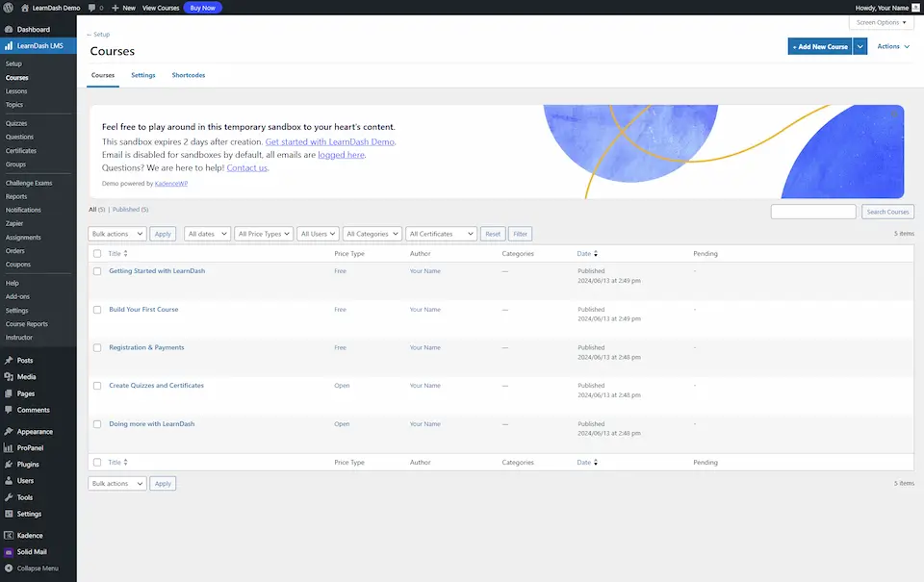924x582 pixels.
Task: Click the home icon beside LearnDash Demo
Action: coord(25,8)
